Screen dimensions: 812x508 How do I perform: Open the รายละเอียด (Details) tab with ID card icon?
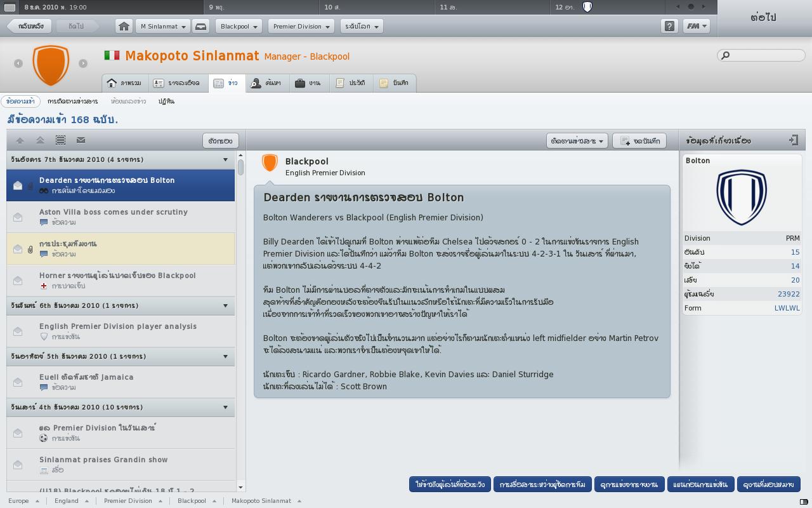click(177, 83)
